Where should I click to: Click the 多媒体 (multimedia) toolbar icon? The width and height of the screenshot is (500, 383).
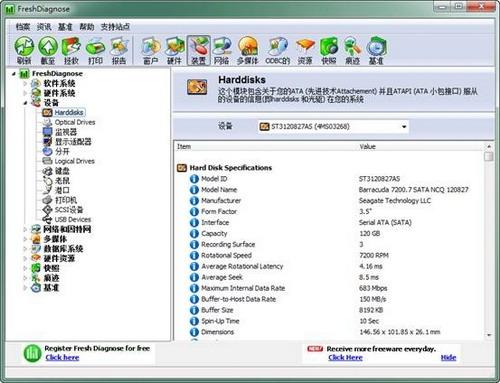pyautogui.click(x=248, y=50)
